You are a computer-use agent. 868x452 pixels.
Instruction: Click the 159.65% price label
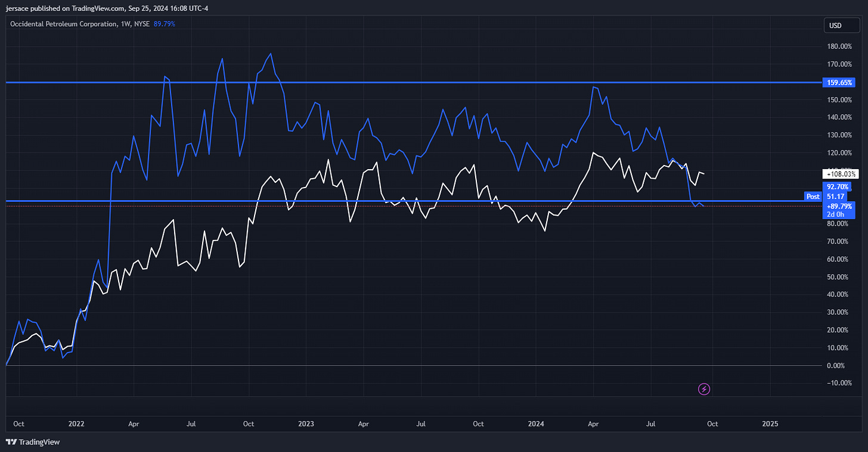tap(838, 83)
